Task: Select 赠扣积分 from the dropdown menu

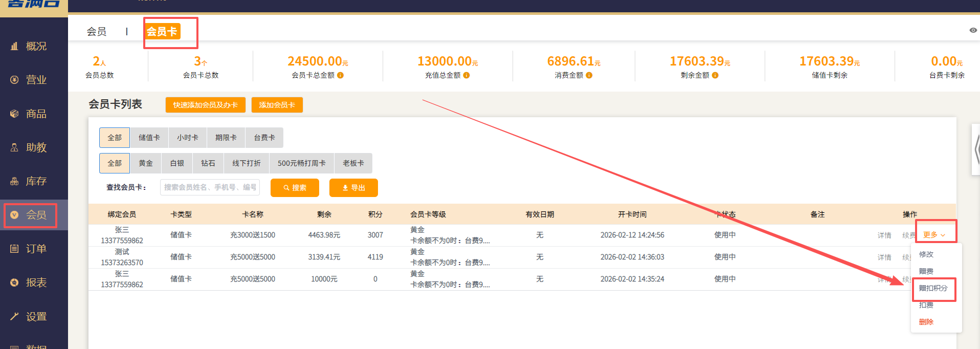Action: (933, 288)
